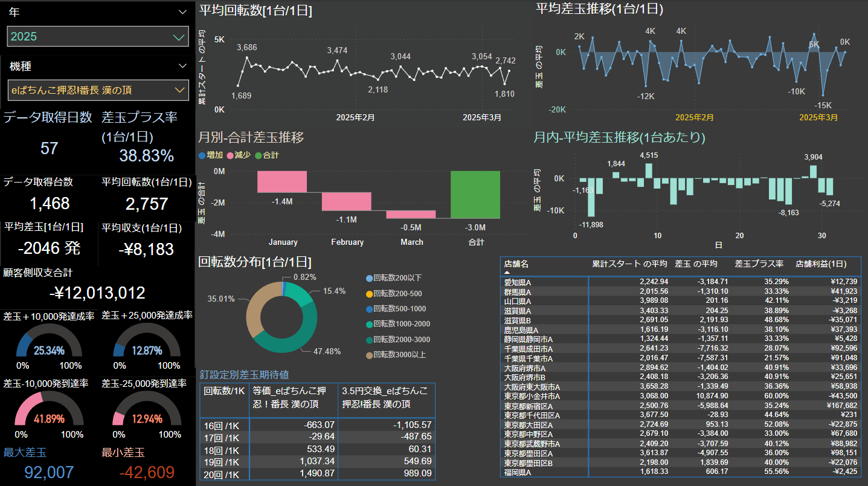Select the 回転数200以下 legend dot

tap(369, 278)
